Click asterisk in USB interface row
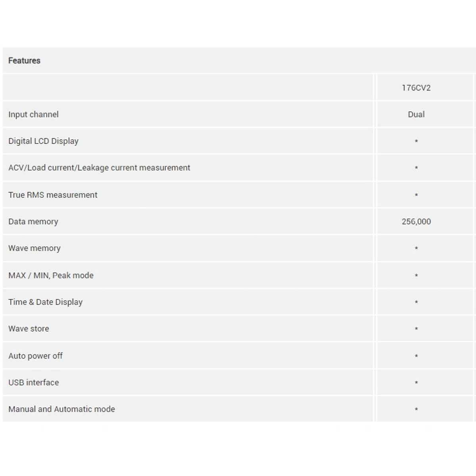The image size is (476, 476). [416, 383]
